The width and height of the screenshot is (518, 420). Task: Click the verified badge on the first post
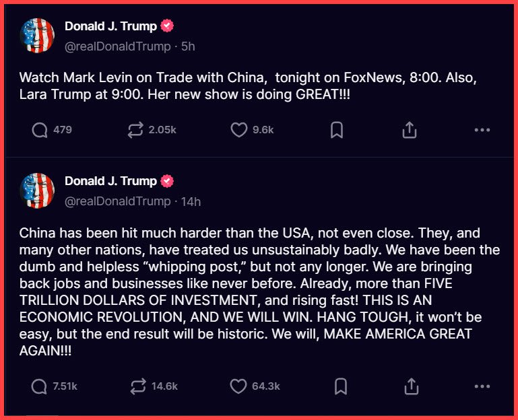167,26
